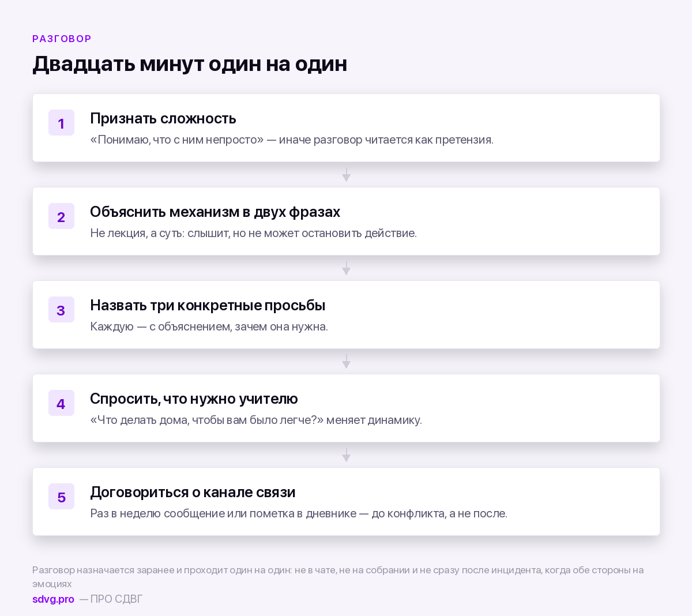The image size is (692, 616).
Task: Click the number 4 step badge
Action: click(61, 403)
